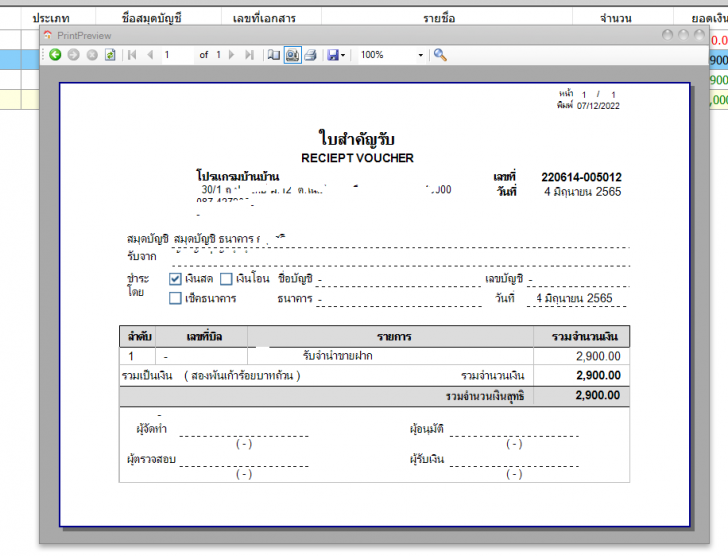Click the ลำดับ column header in the voucher table

tap(139, 336)
